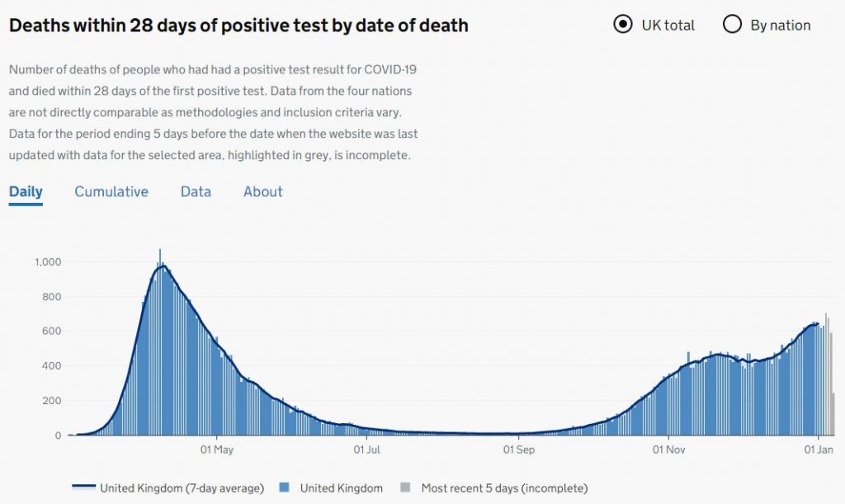
Task: Open the Cumulative tab
Action: 111,191
